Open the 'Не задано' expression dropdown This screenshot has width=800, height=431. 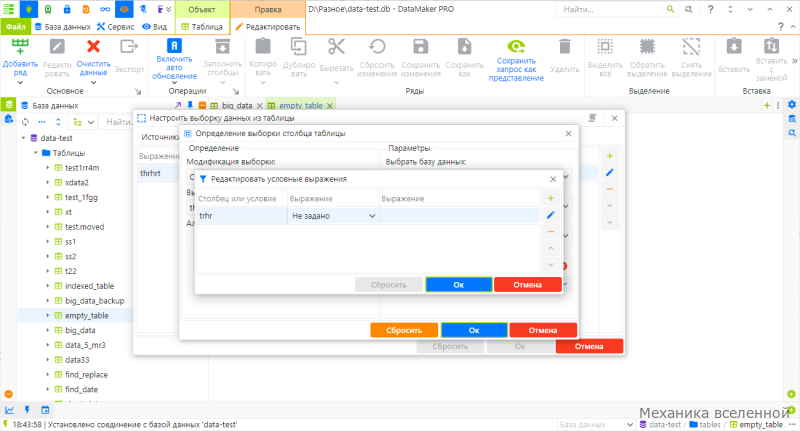click(372, 216)
